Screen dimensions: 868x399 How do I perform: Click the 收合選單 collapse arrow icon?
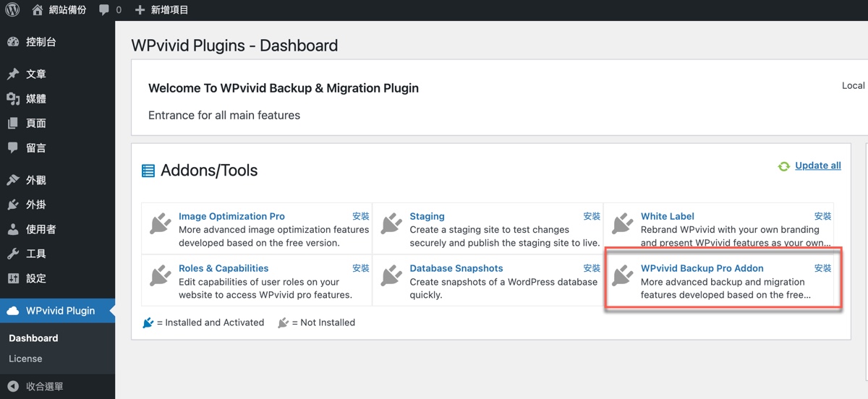point(13,386)
